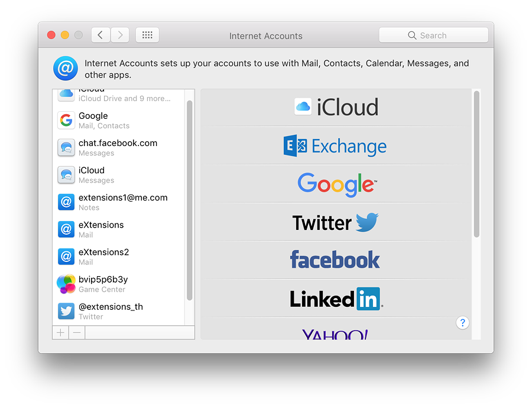Click the iCloud Messages bubble icon
The image size is (532, 408).
[x=66, y=175]
